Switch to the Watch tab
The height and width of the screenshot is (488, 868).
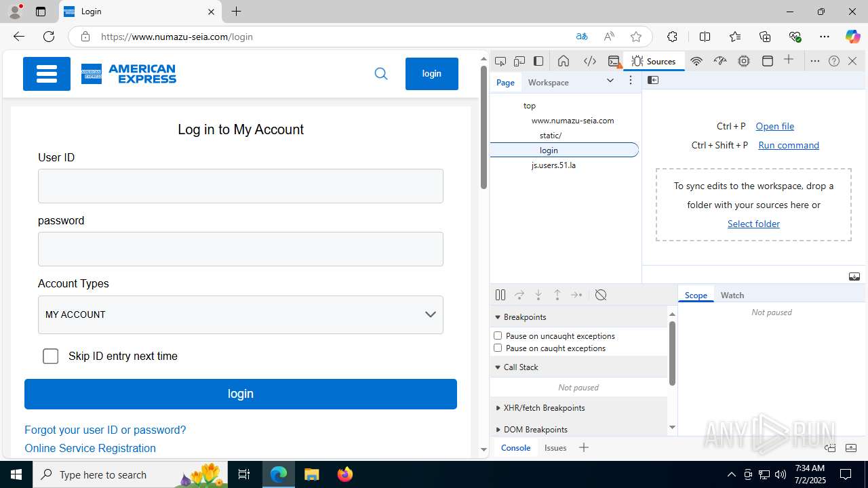pyautogui.click(x=732, y=295)
